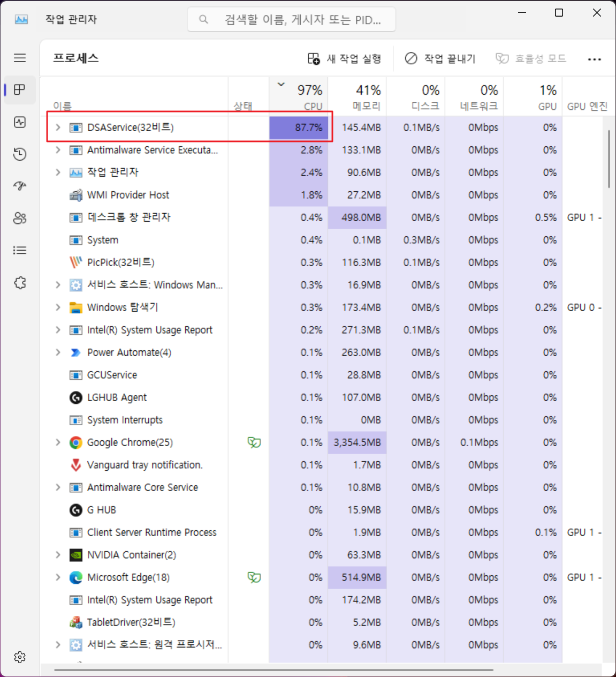
Task: Click the horizontal scrollbar at bottom
Action: pos(273,670)
